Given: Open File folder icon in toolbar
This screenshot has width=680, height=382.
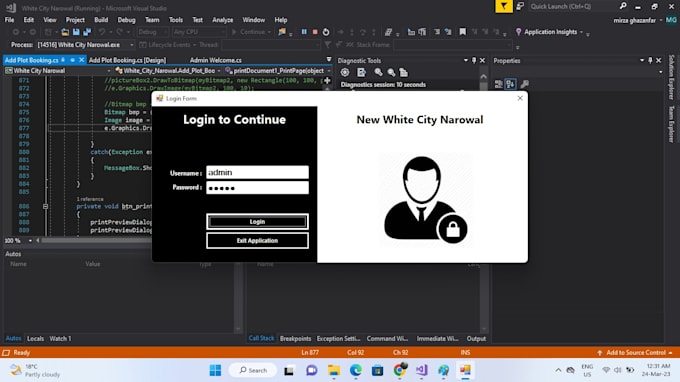Looking at the screenshot, I should click(x=65, y=32).
